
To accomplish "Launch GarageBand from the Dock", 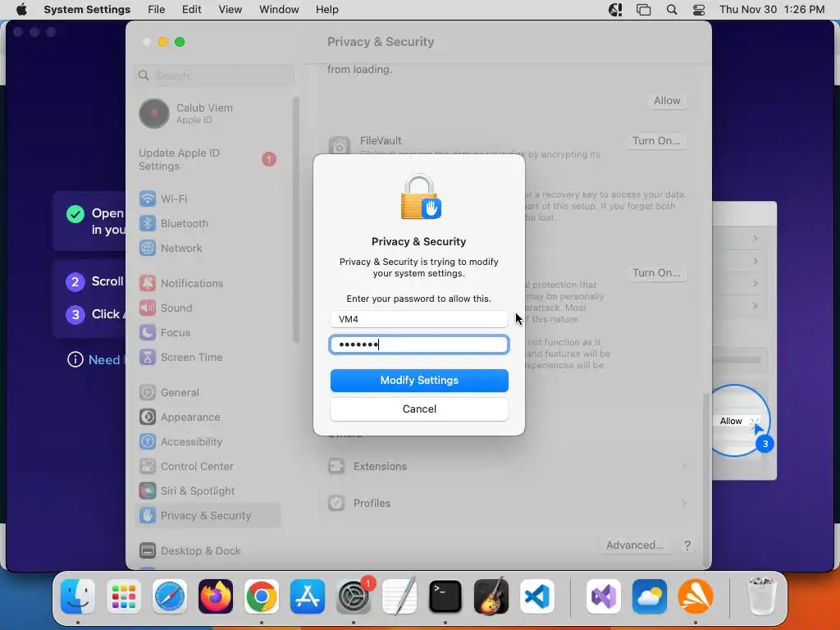I will [491, 596].
